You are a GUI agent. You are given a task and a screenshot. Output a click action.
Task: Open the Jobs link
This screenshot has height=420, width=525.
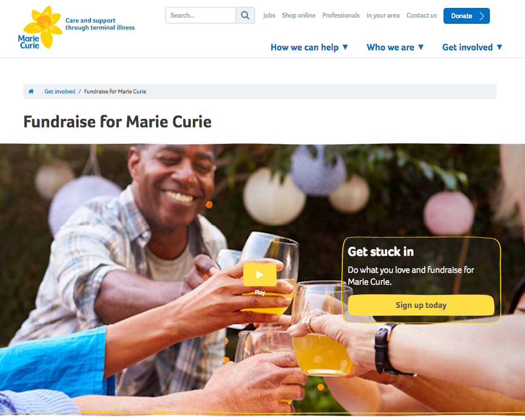pos(269,15)
